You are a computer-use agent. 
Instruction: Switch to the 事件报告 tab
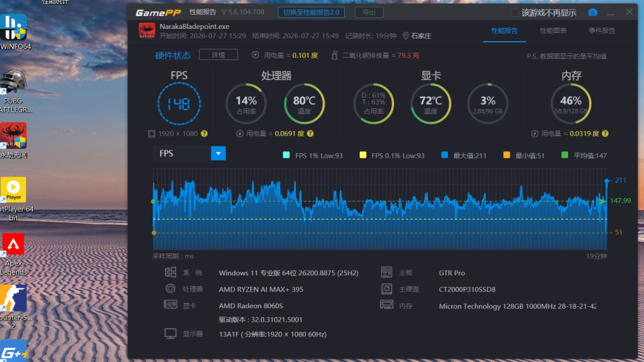602,30
